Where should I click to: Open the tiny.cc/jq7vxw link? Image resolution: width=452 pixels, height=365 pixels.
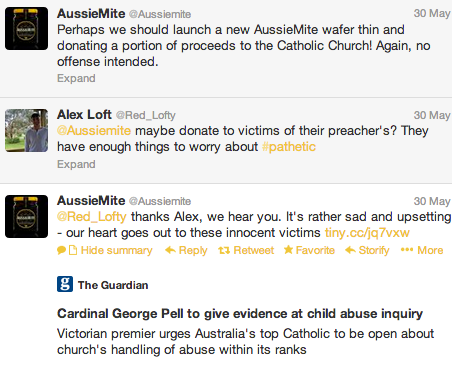(367, 233)
